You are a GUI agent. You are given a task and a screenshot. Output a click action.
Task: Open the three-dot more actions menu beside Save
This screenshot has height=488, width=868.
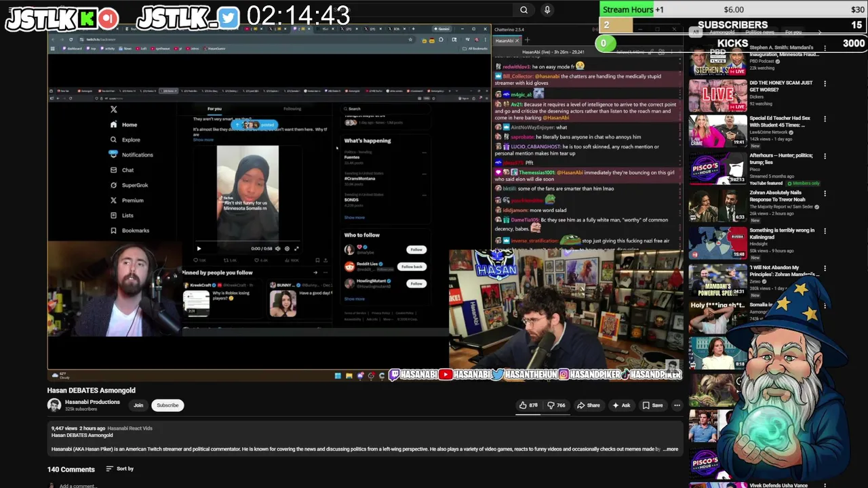[x=677, y=405]
